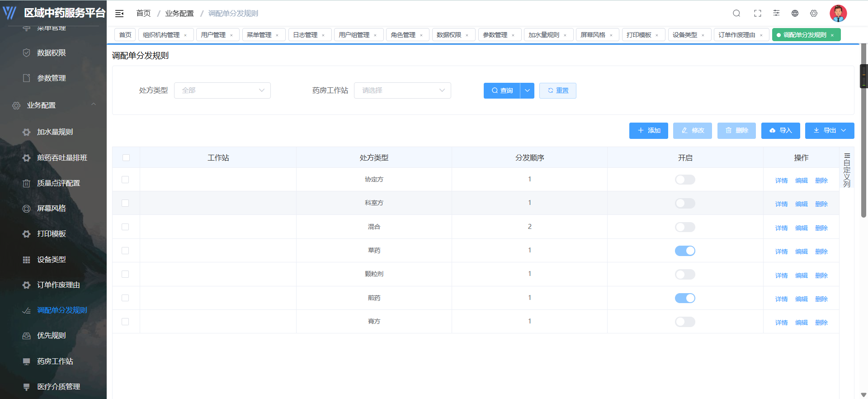Toggle fullscreen mode icon

tap(758, 13)
